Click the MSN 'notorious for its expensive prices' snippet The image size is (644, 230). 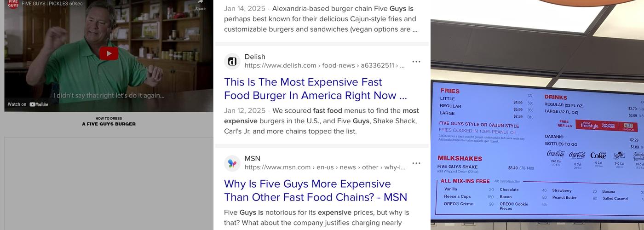coord(316,218)
